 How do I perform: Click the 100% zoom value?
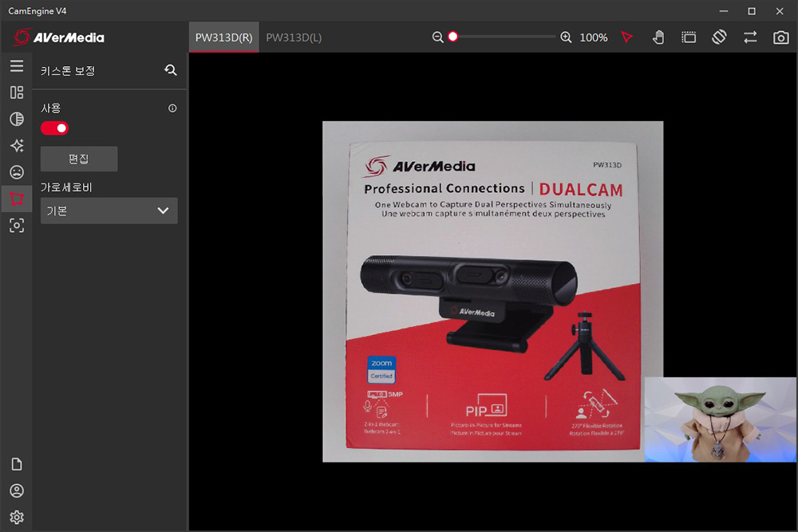point(594,37)
